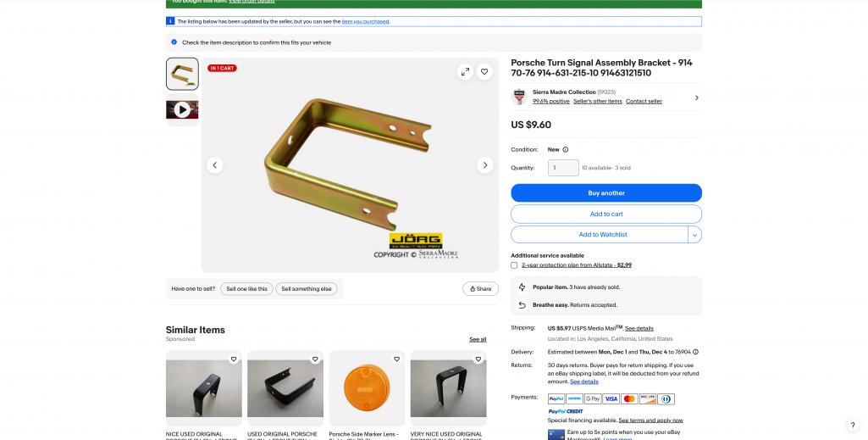The width and height of the screenshot is (868, 440).
Task: Select the bracket photo thumbnail
Action: (182, 74)
